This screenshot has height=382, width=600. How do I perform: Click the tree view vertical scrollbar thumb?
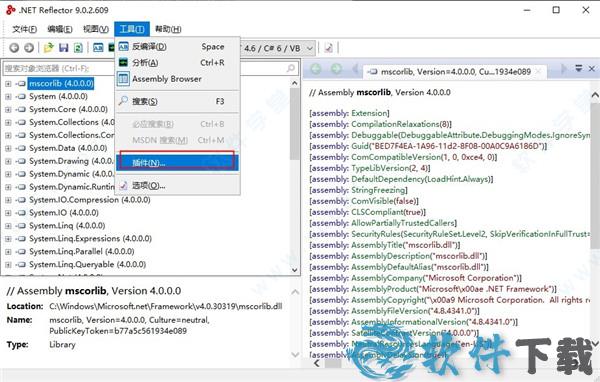(294, 123)
